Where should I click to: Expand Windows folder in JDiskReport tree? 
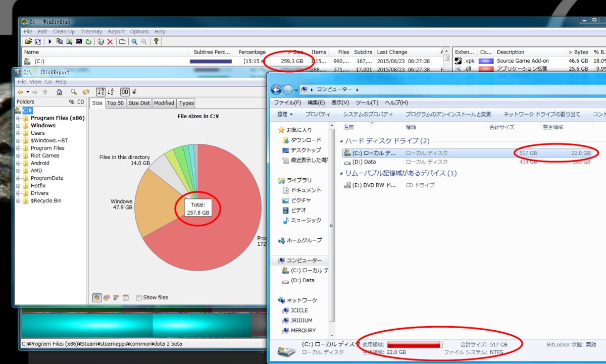[x=19, y=126]
